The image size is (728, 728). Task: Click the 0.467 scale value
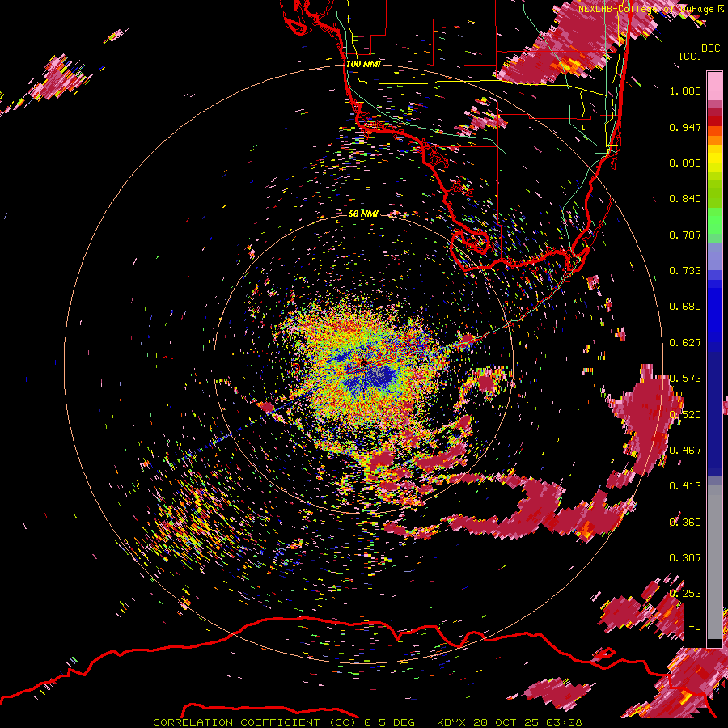click(685, 451)
